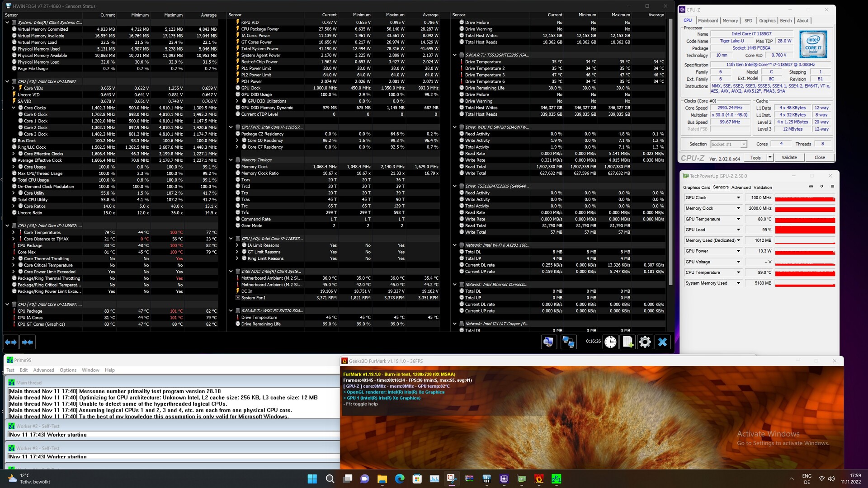Click the expand columns double-arrow icon

(11, 342)
